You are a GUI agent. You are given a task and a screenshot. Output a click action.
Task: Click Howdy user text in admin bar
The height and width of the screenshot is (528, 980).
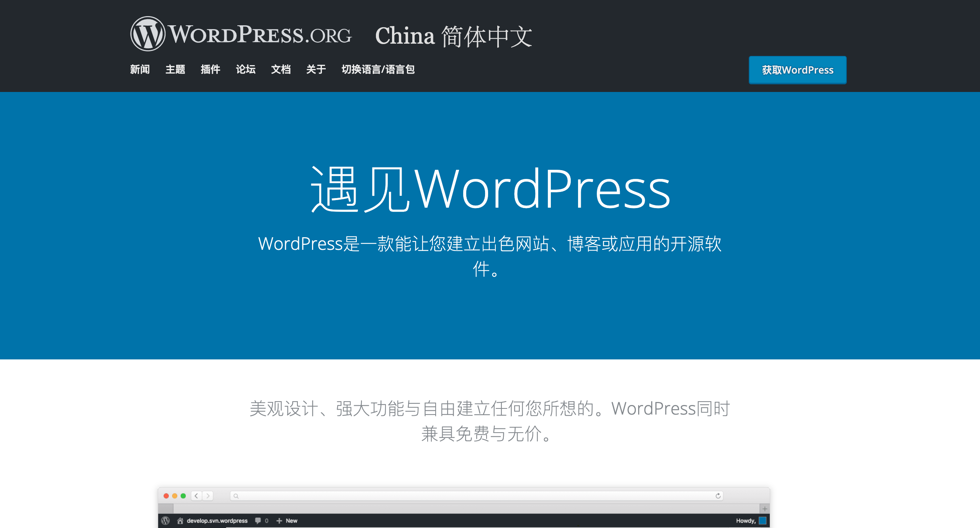746,521
